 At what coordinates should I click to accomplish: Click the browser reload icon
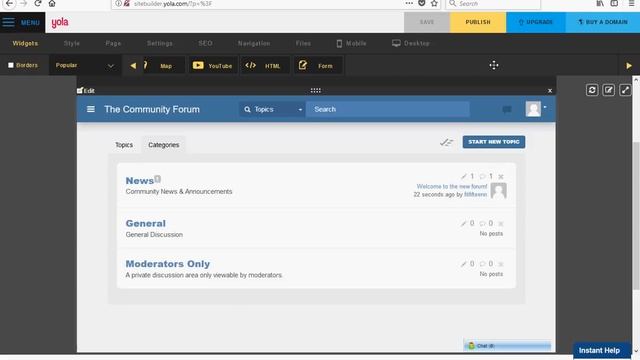click(x=38, y=4)
